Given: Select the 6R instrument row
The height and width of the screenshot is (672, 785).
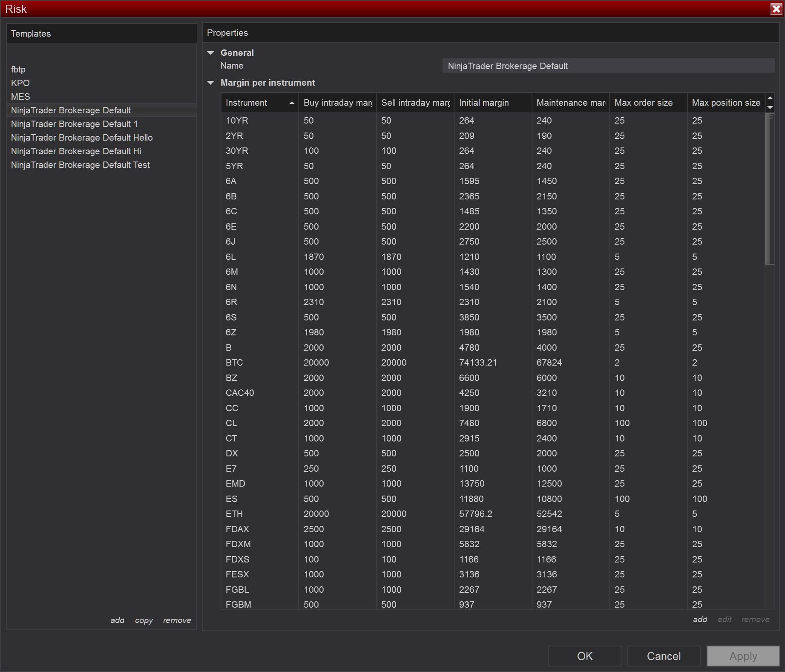Looking at the screenshot, I should [493, 302].
